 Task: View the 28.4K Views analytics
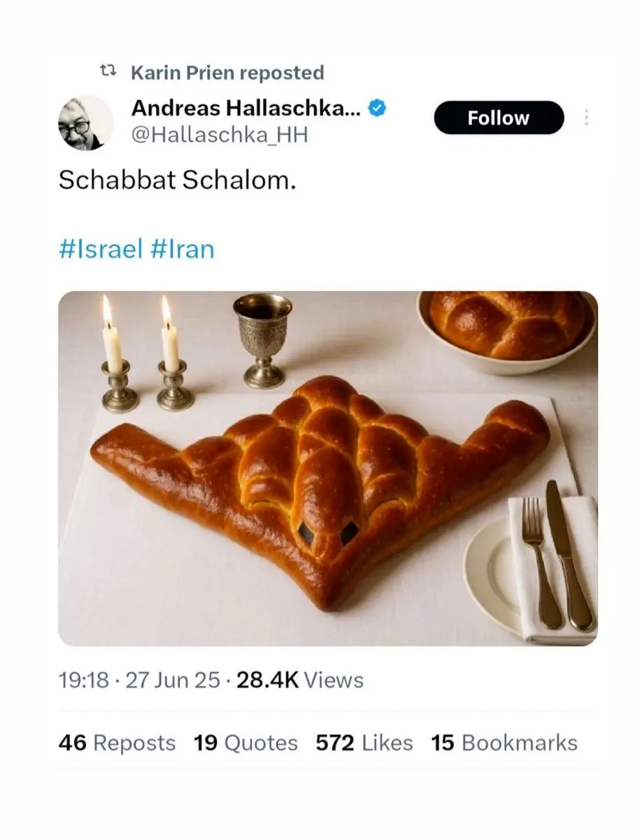click(x=300, y=680)
